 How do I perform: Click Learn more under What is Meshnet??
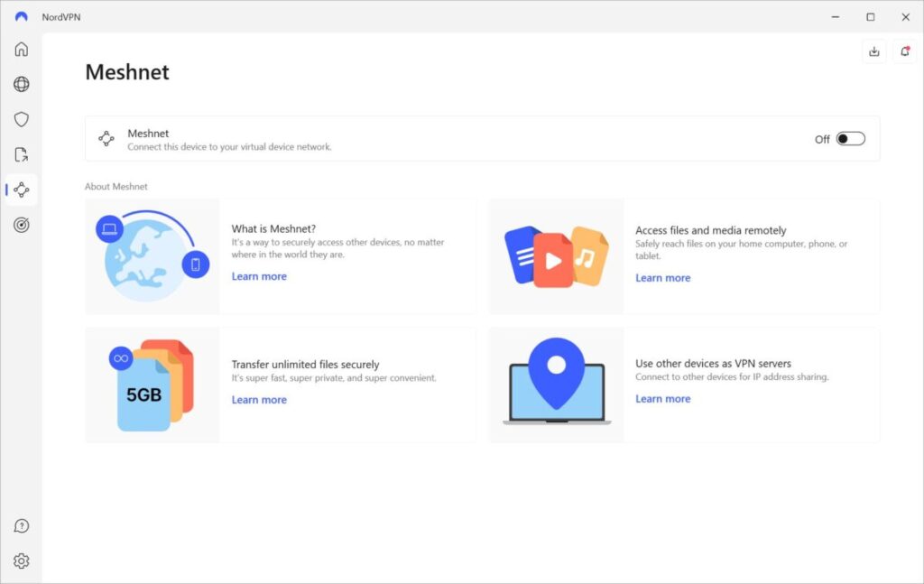click(259, 276)
